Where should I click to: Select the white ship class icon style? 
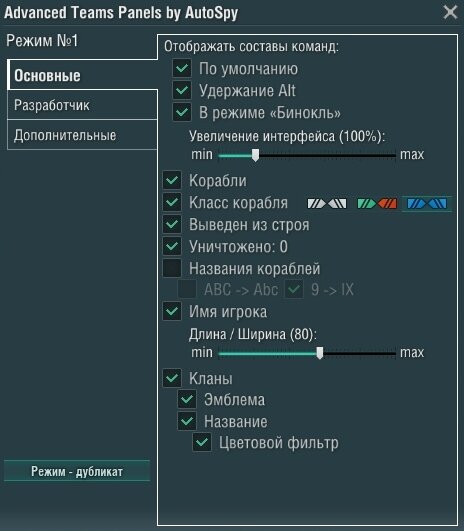point(327,204)
